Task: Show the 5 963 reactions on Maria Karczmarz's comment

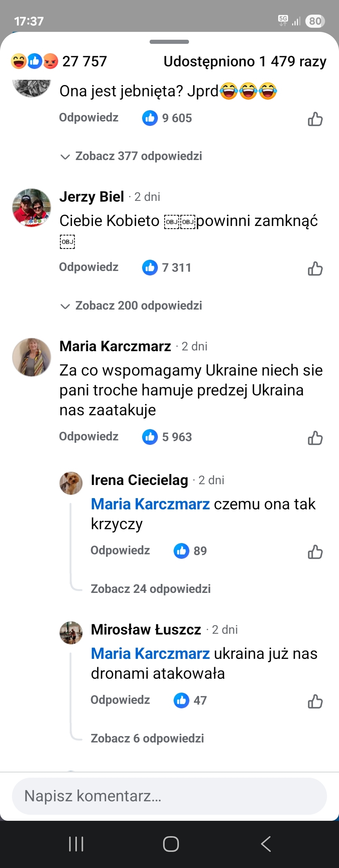Action: click(167, 437)
